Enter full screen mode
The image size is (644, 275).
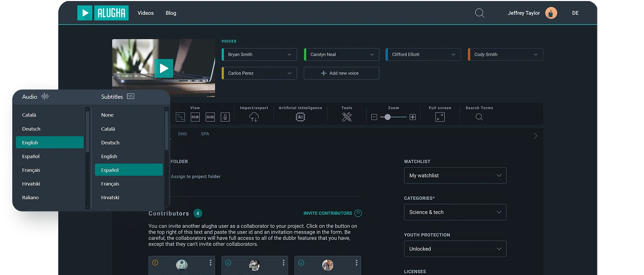coord(440,117)
